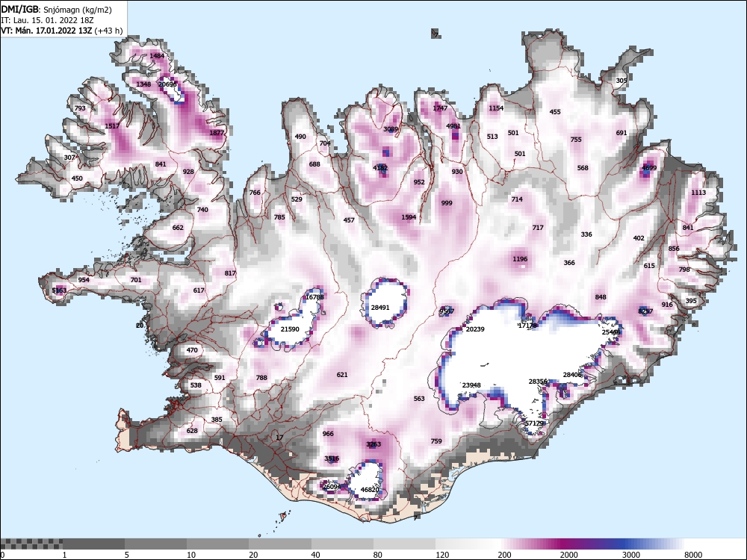Click the glacier value '23948'

click(471, 385)
